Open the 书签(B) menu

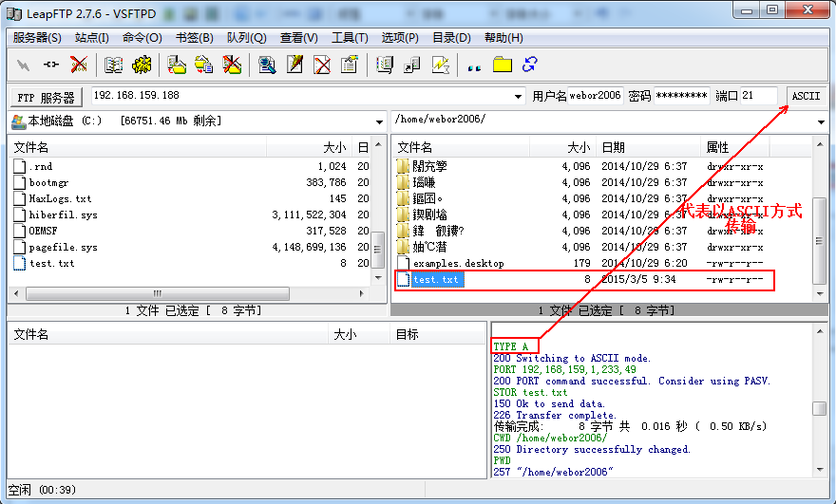point(195,38)
